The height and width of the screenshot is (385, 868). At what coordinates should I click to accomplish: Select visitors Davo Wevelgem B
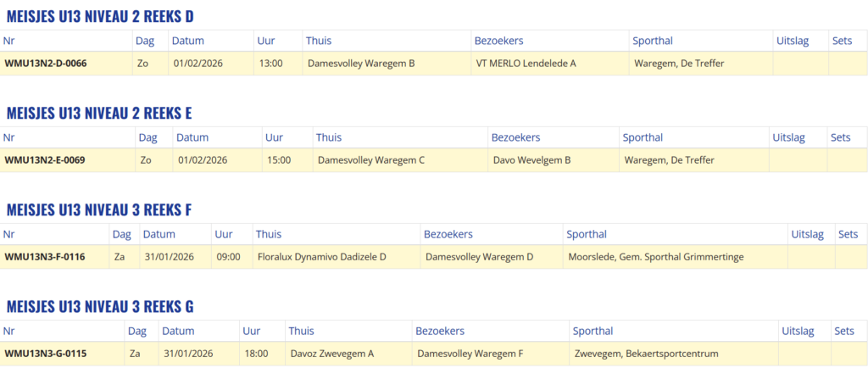pyautogui.click(x=532, y=159)
